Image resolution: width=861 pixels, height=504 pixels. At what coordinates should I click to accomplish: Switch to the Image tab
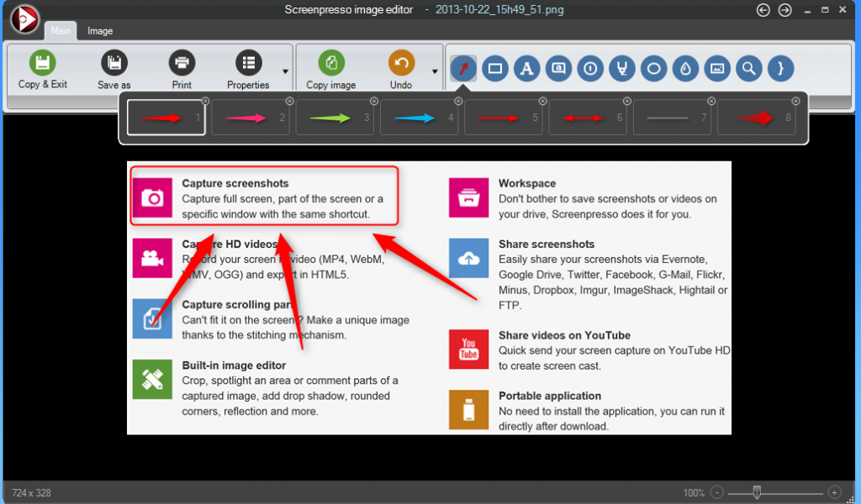pyautogui.click(x=100, y=31)
